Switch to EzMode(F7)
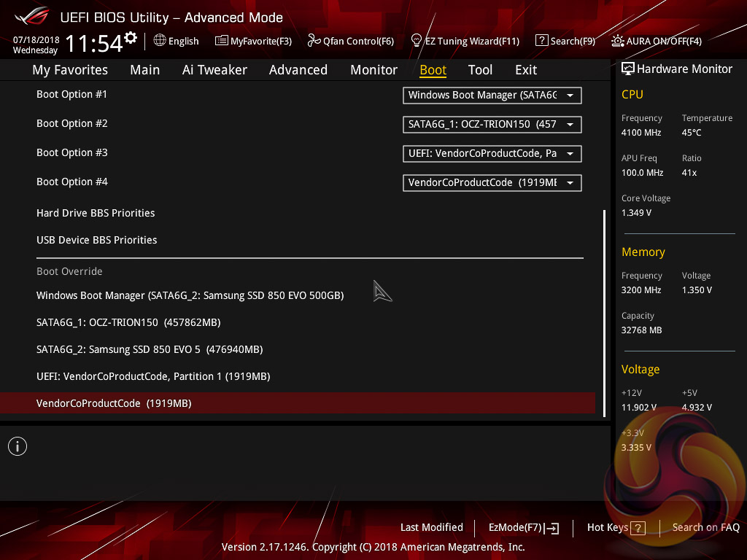This screenshot has width=747, height=560. pos(524,528)
